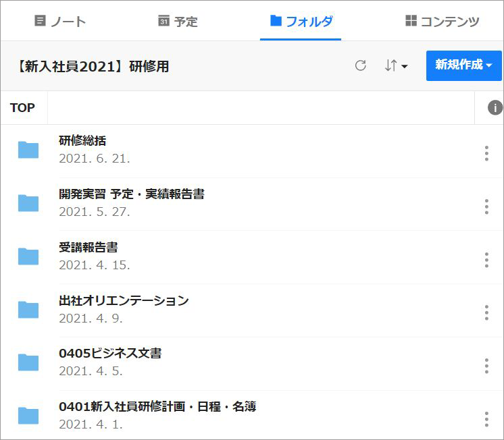Click the refresh icon in the header
Screen dimensions: 504x440
[x=361, y=65]
